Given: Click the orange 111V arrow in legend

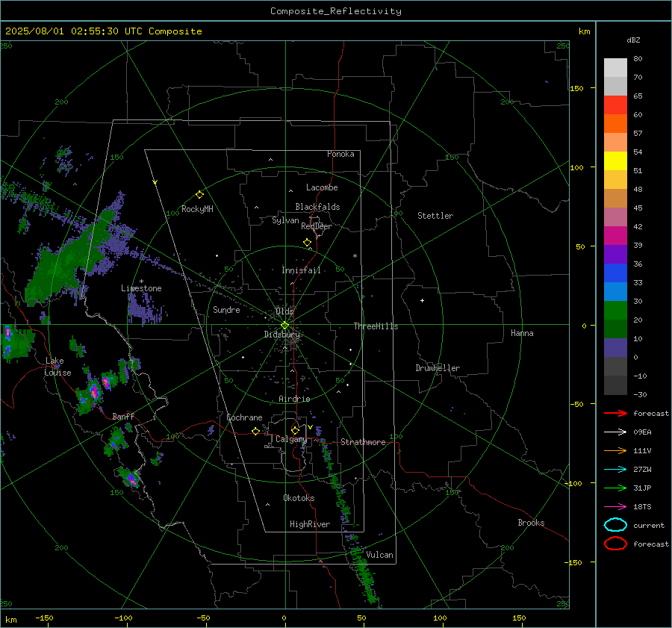Looking at the screenshot, I should tap(615, 450).
